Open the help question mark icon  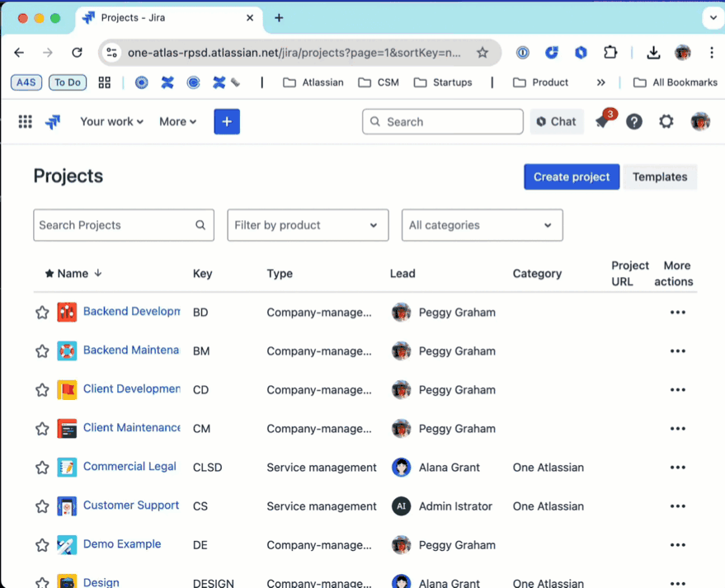click(633, 121)
